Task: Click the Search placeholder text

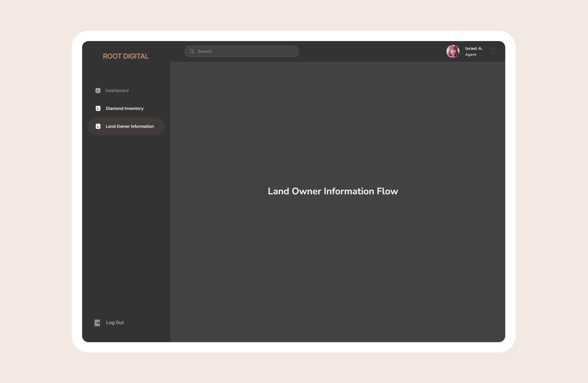Action: (205, 51)
